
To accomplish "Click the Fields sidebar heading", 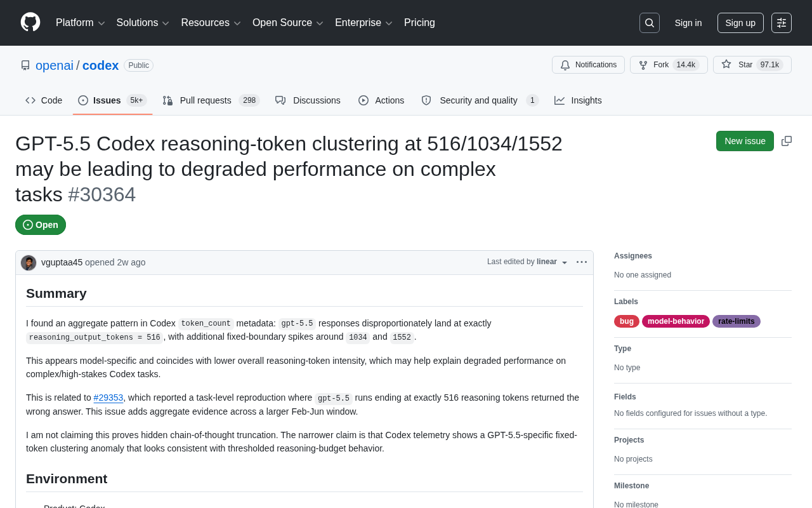I will 625,397.
